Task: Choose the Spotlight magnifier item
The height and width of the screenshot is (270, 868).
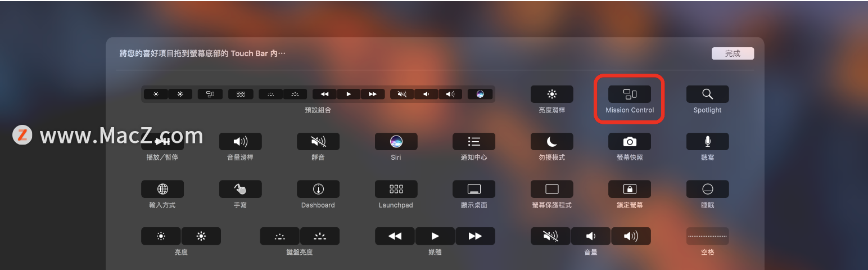Action: coord(707,94)
